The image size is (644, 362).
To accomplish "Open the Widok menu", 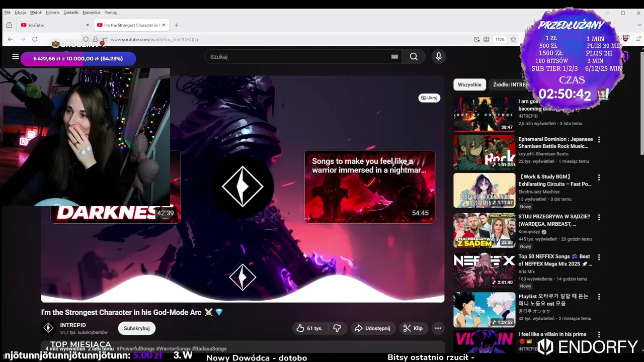I will [36, 13].
